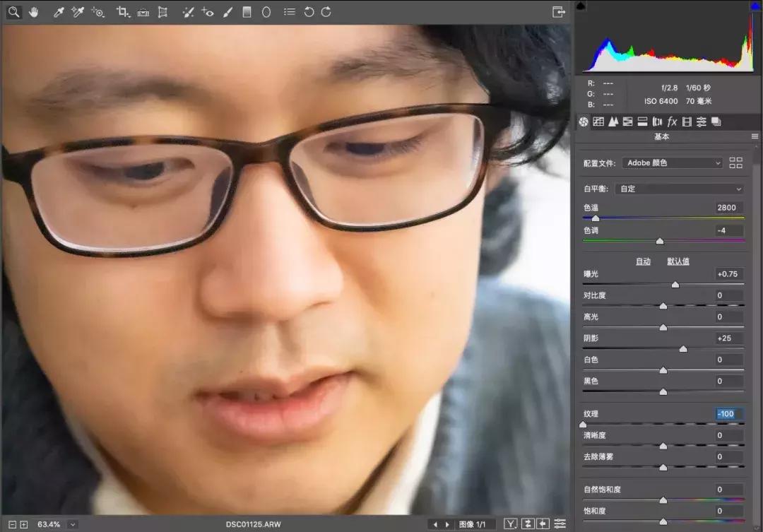Click the 自动 auto adjustment link
The height and width of the screenshot is (532, 763).
click(x=643, y=261)
